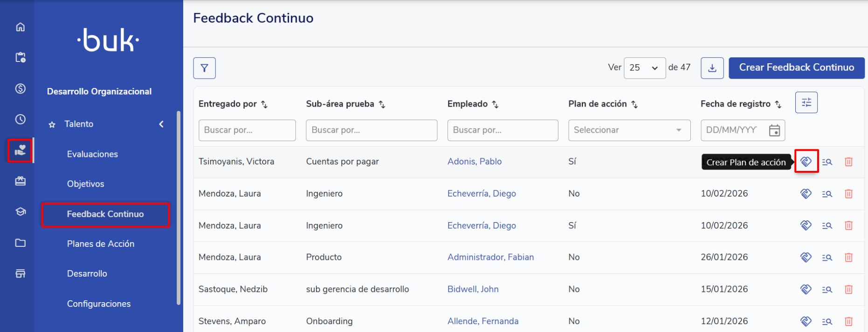
Task: Open column settings sliders icon
Action: pyautogui.click(x=806, y=102)
